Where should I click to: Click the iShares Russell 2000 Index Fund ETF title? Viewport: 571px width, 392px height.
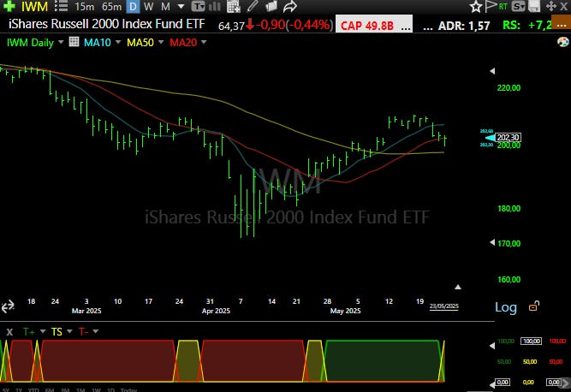point(107,24)
